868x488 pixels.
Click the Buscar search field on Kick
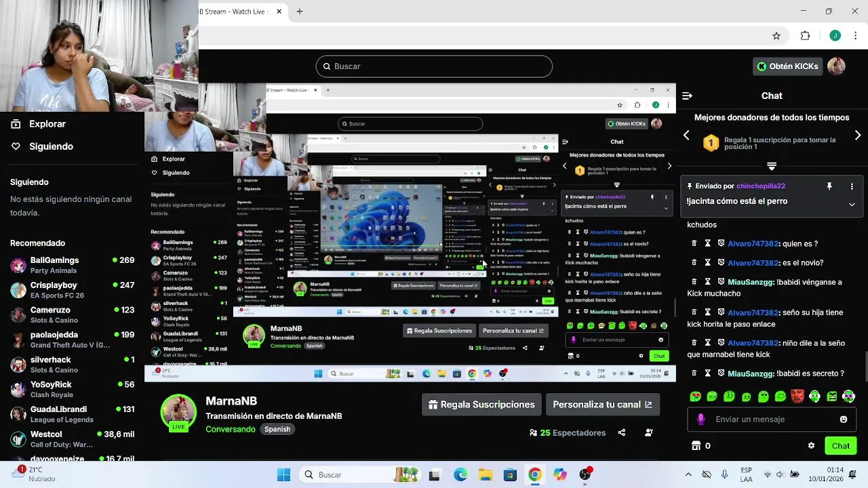[434, 66]
